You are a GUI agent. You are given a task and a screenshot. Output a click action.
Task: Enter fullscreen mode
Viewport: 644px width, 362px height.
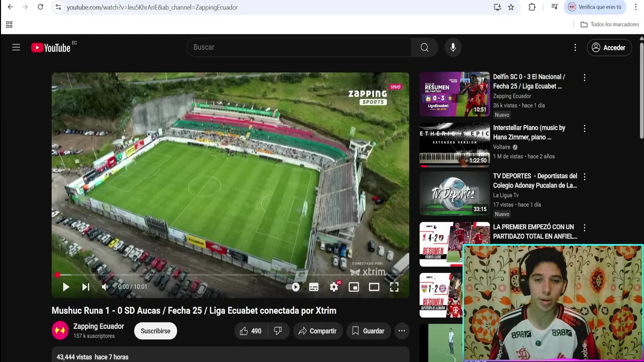[x=394, y=287]
